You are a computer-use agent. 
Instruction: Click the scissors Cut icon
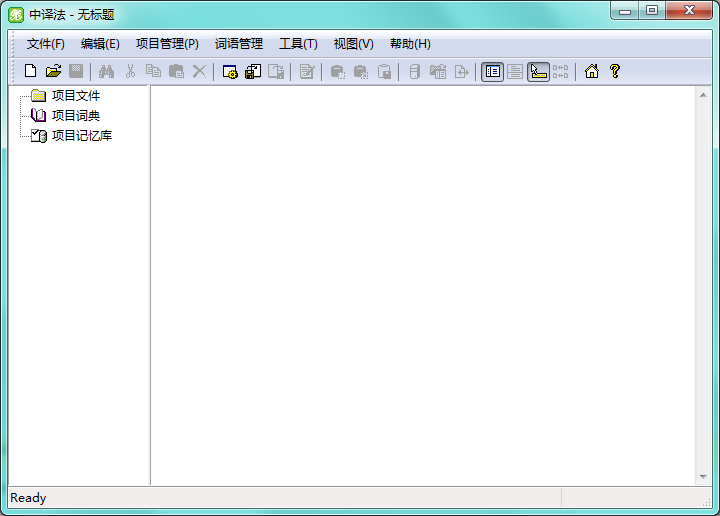tap(130, 71)
